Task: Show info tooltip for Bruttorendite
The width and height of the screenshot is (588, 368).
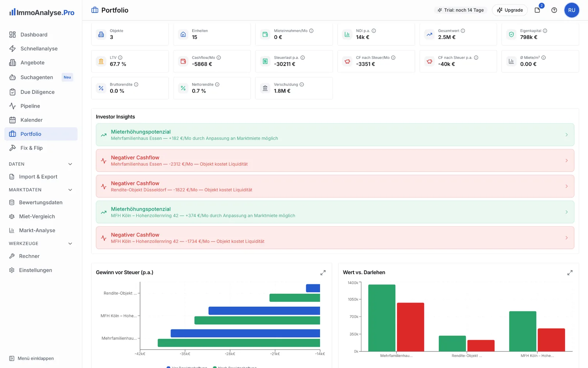Action: 136,85
